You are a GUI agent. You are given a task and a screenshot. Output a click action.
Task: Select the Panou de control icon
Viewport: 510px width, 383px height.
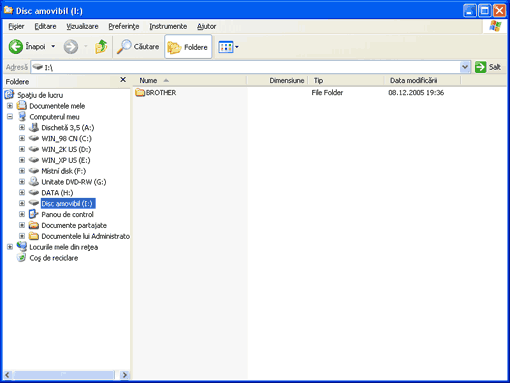point(34,214)
